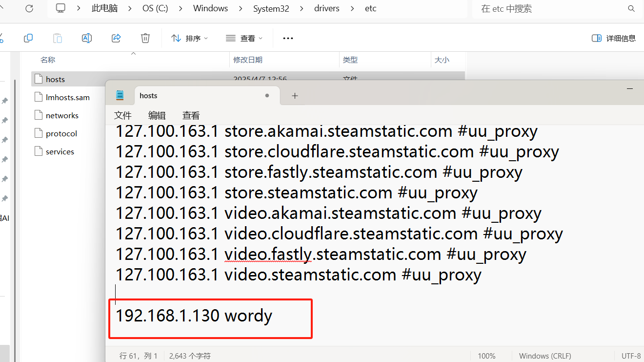The width and height of the screenshot is (644, 362).
Task: Click the Windows (CRLF) line ending indicator
Action: [545, 356]
